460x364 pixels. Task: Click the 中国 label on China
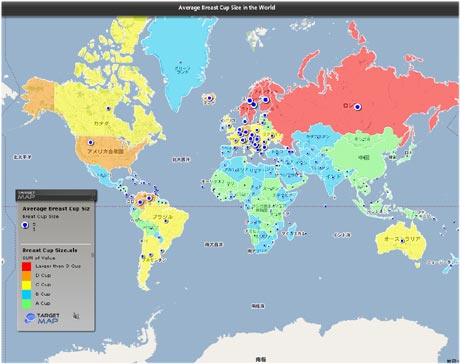(x=363, y=158)
